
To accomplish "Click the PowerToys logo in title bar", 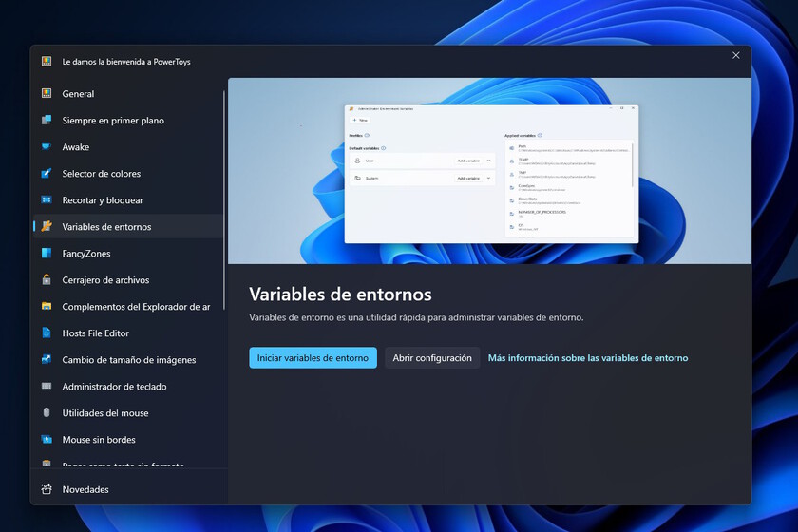I will (47, 62).
